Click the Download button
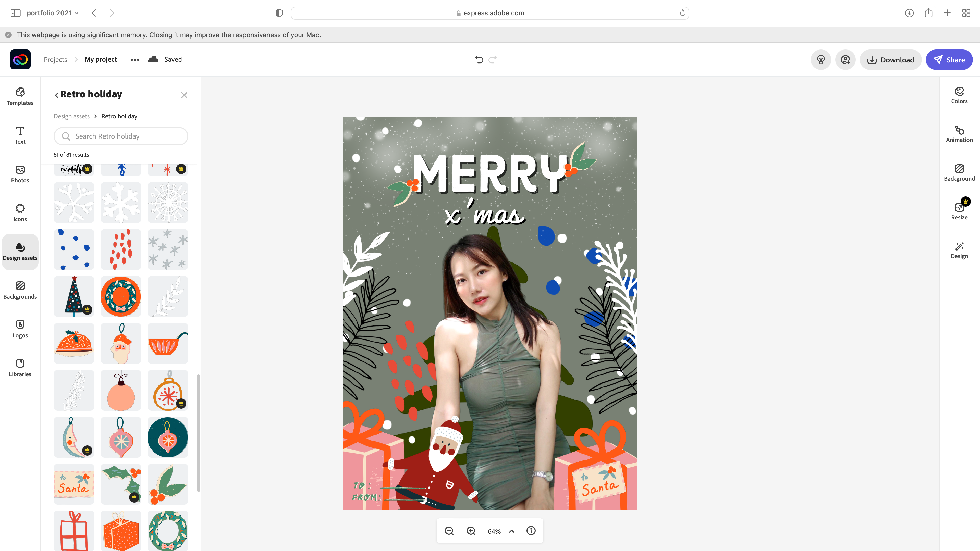Image resolution: width=980 pixels, height=551 pixels. click(x=890, y=60)
